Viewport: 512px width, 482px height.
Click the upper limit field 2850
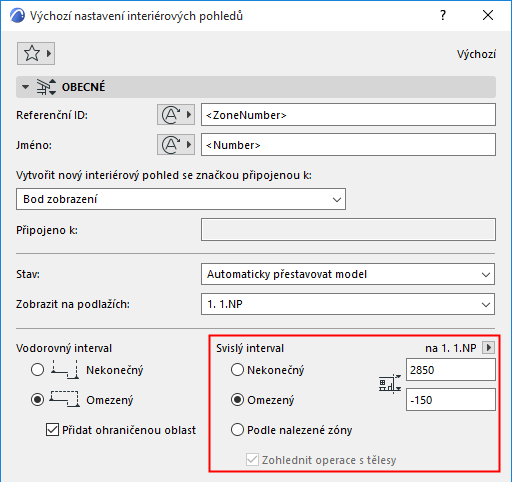click(x=451, y=370)
